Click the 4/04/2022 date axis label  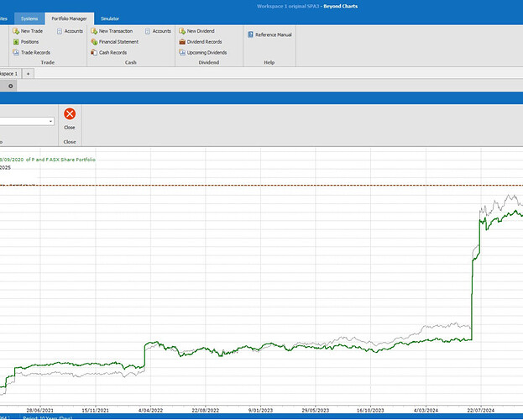click(150, 410)
